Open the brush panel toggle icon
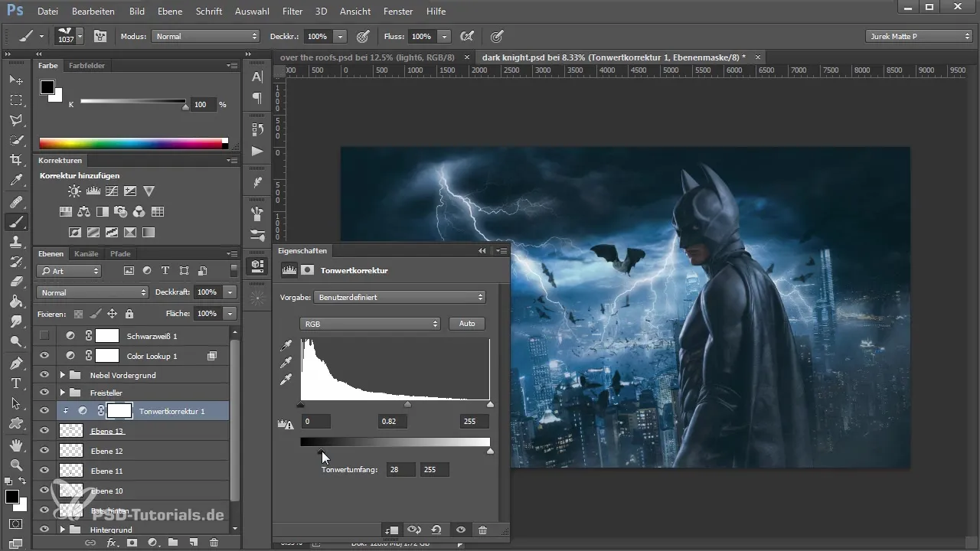Viewport: 980px width, 551px height. (100, 36)
